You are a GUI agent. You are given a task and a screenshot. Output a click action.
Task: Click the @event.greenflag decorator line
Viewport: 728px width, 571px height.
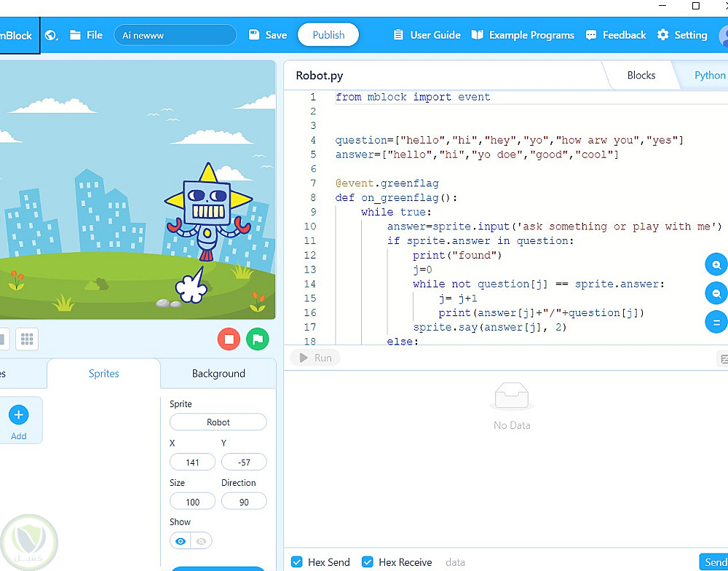(x=387, y=184)
